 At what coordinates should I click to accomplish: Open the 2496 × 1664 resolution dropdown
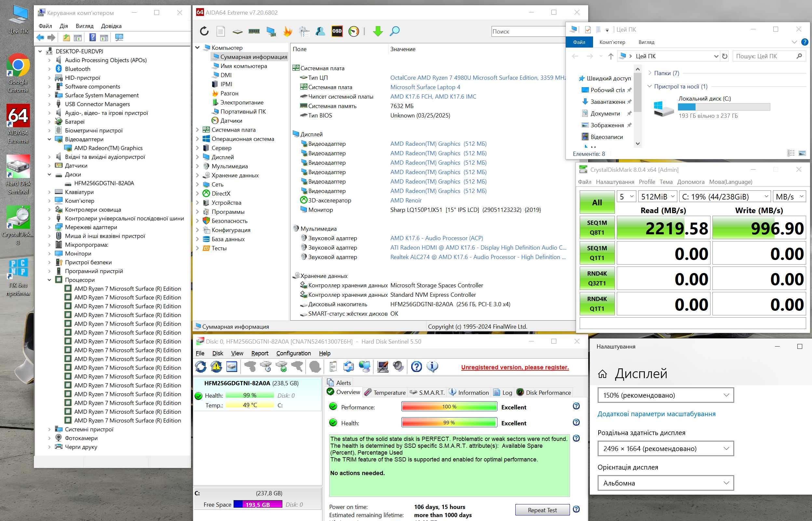(666, 449)
